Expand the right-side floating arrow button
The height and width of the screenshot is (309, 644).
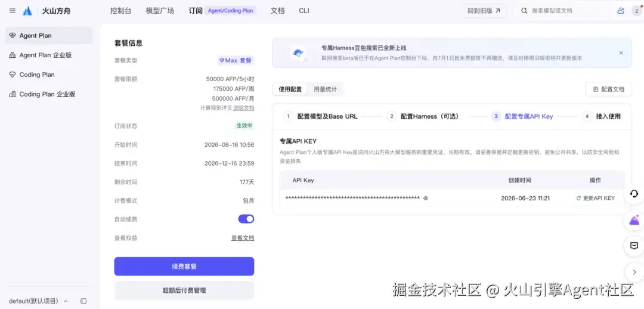pos(634,272)
